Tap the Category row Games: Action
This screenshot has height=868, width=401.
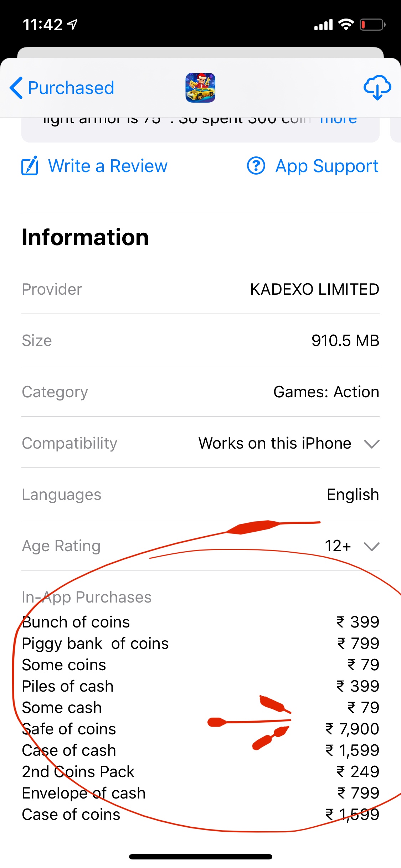[x=200, y=392]
